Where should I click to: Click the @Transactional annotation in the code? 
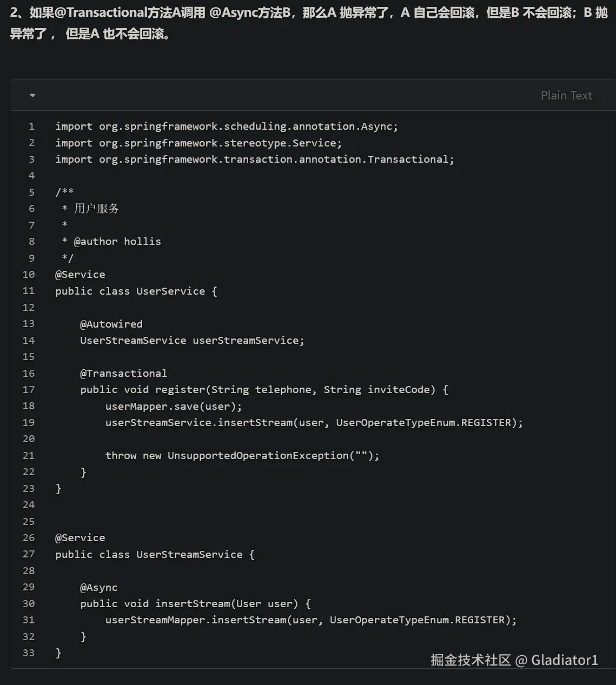pyautogui.click(x=123, y=374)
